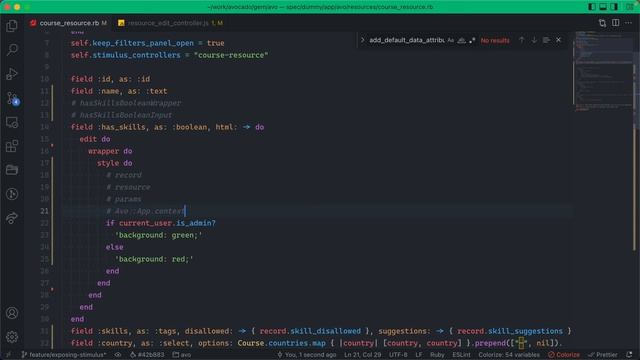
Task: Open the Manage gear menu
Action: click(x=12, y=337)
